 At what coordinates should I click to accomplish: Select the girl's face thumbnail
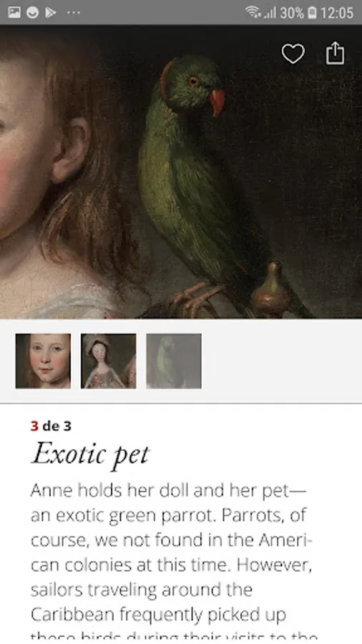[43, 361]
